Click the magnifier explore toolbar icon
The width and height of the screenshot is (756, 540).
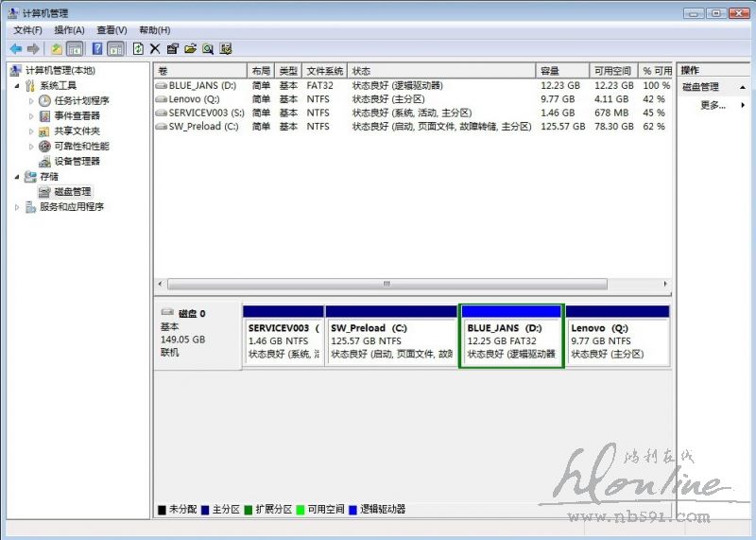click(x=207, y=48)
